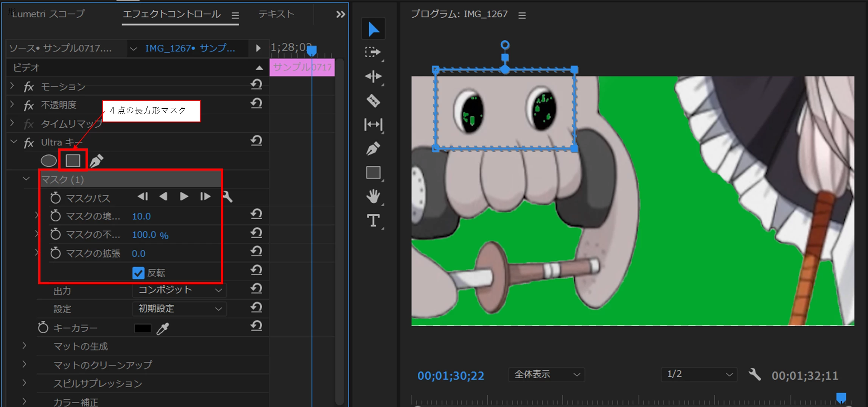Select the Pen tool in toolbar
The height and width of the screenshot is (407, 868).
(x=373, y=148)
